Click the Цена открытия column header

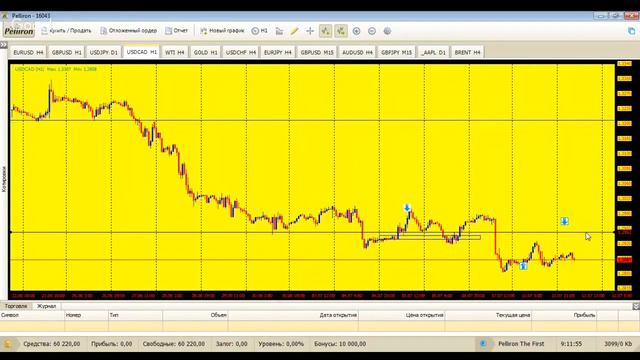pyautogui.click(x=402, y=315)
